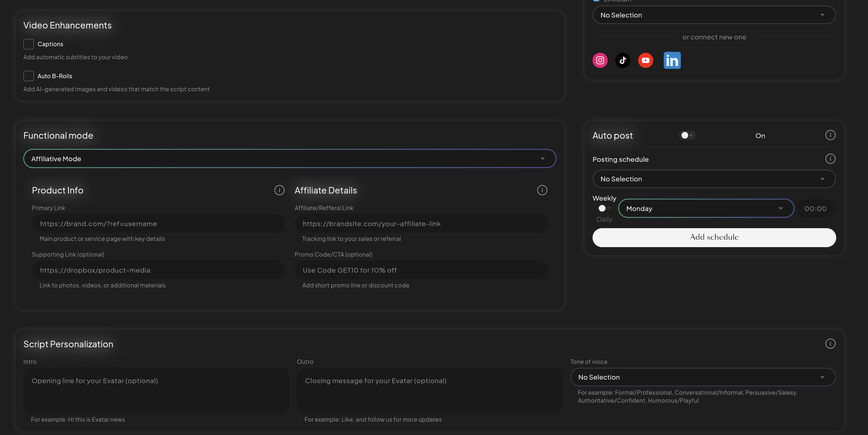Edit the 00:00 posting time field
This screenshot has height=435, width=868.
click(815, 208)
